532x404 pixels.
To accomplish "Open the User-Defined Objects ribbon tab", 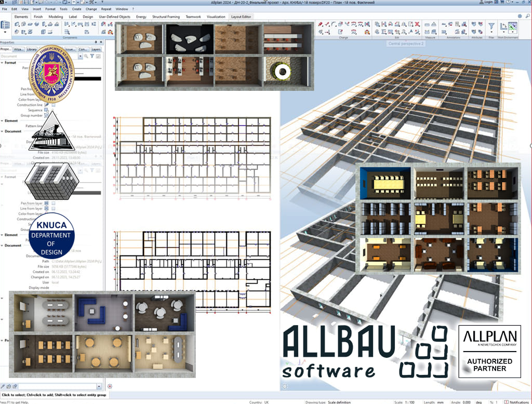I will pyautogui.click(x=114, y=17).
